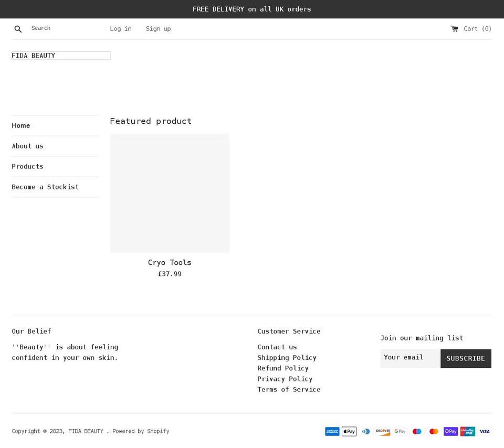The image size is (504, 448).
Task: Click Powered by Shopify link
Action: [x=141, y=431]
